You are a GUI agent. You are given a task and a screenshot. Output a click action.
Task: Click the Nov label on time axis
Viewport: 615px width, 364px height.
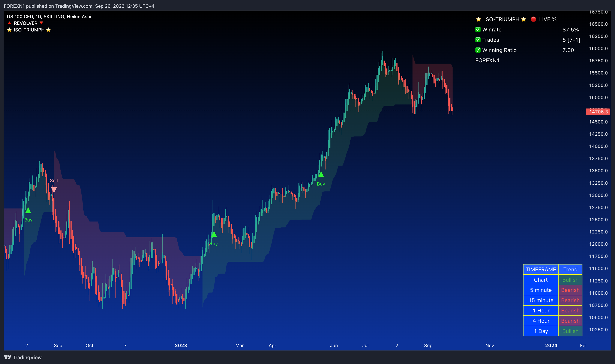coord(489,345)
